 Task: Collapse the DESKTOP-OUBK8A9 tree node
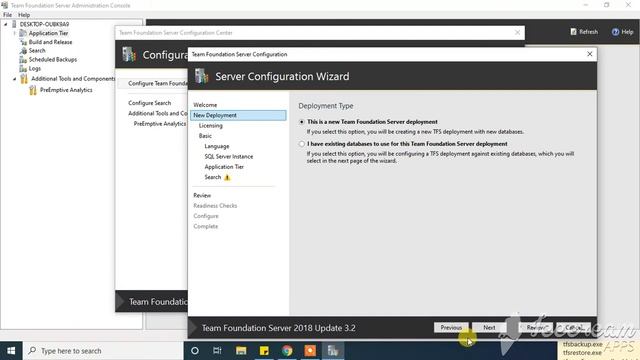coord(6,24)
